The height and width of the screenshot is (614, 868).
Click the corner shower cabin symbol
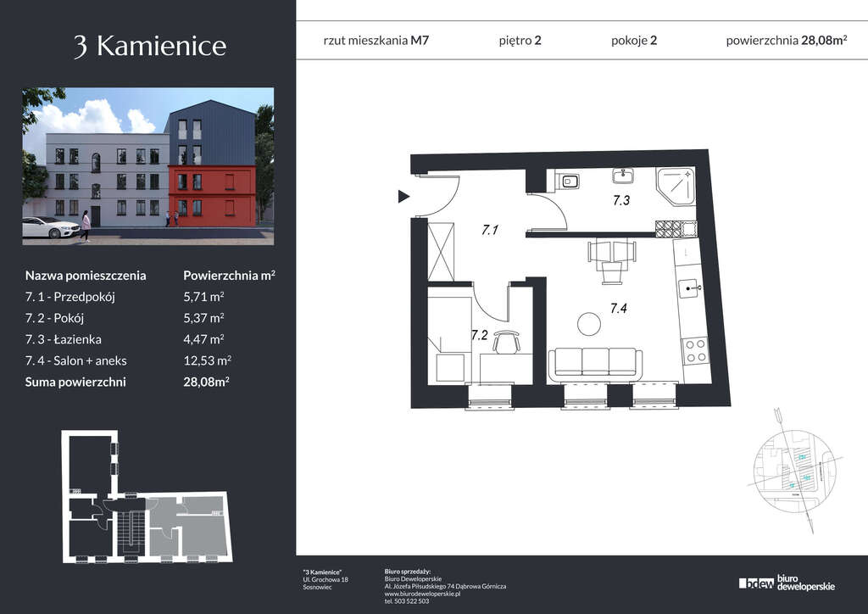(x=677, y=186)
